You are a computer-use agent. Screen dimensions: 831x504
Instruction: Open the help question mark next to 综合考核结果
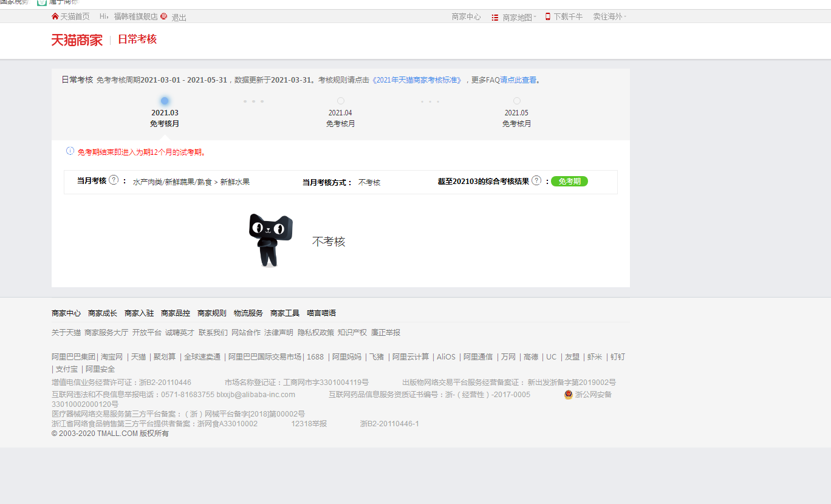536,180
